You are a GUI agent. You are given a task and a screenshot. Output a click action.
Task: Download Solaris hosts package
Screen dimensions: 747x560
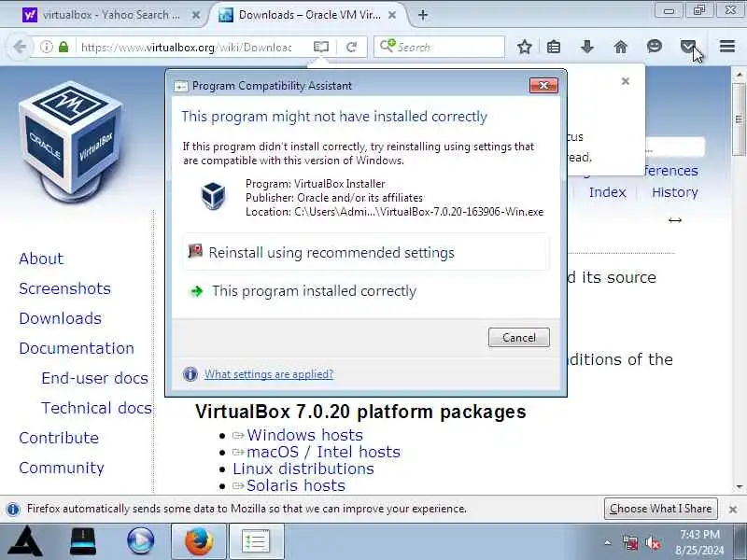coord(296,485)
